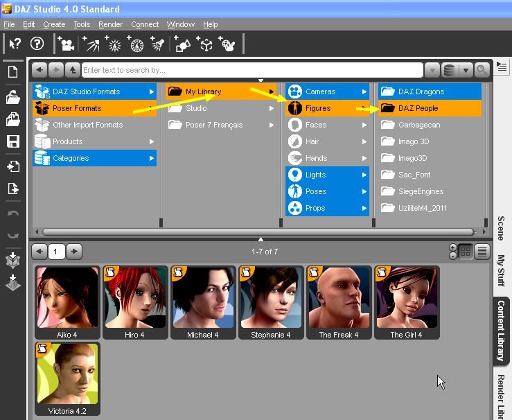512x420 pixels.
Task: Select Cameras category
Action: point(327,91)
